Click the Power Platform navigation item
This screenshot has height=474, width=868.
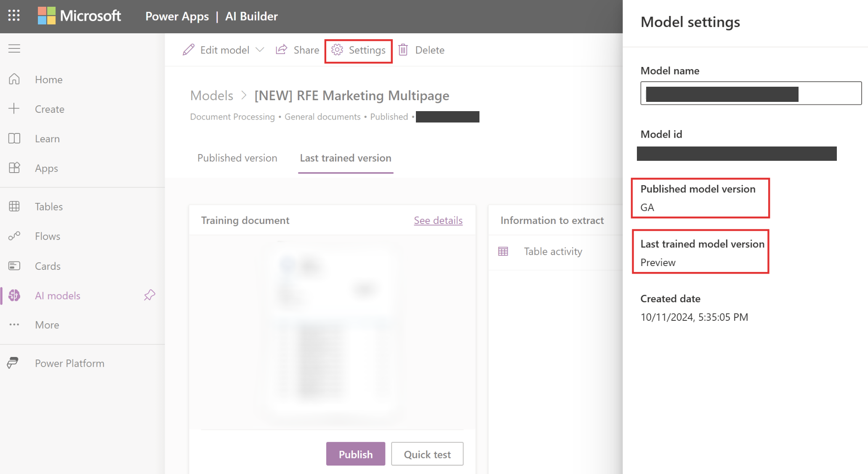tap(69, 362)
